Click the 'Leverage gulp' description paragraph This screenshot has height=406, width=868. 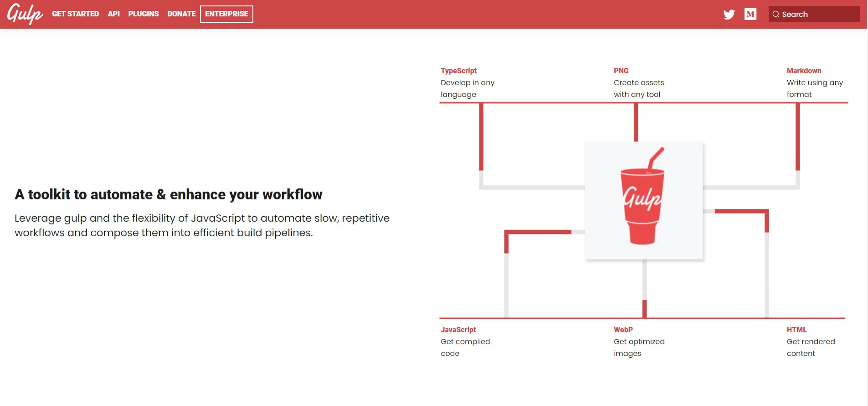[x=202, y=225]
